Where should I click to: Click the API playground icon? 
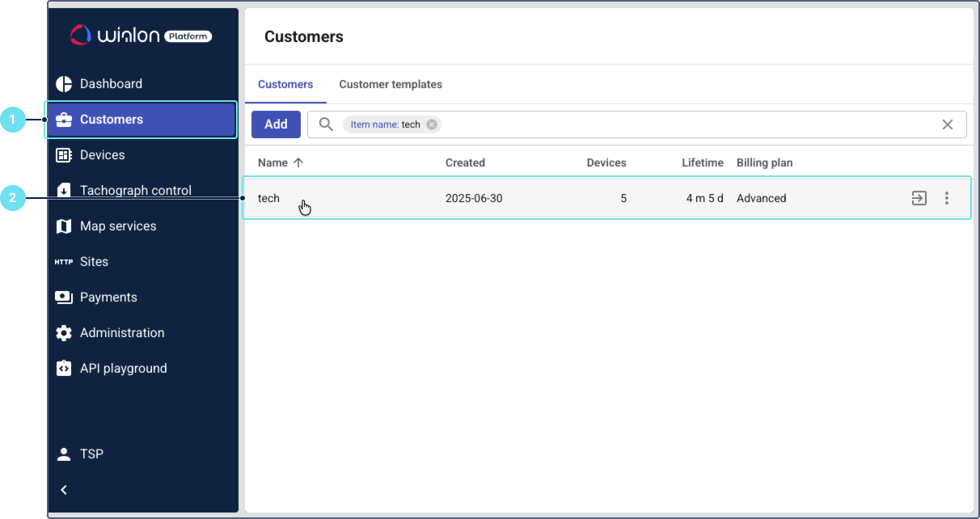pos(64,369)
